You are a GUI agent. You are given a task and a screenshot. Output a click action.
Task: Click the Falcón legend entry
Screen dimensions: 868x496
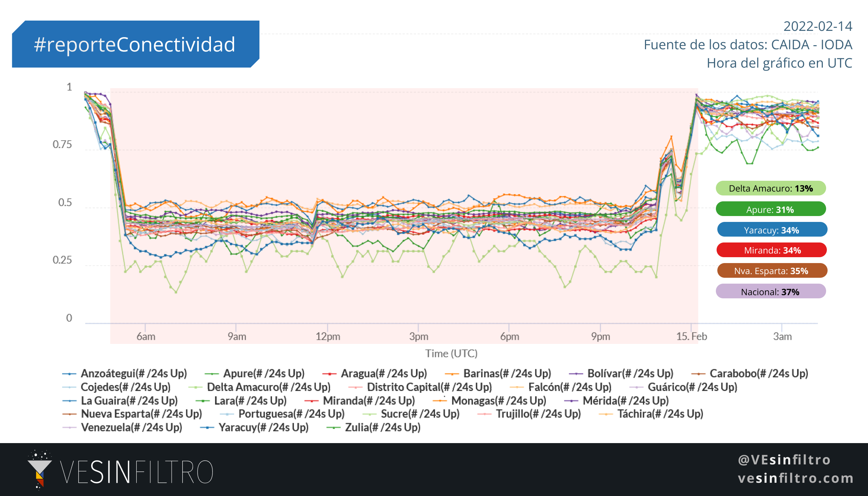pyautogui.click(x=561, y=387)
